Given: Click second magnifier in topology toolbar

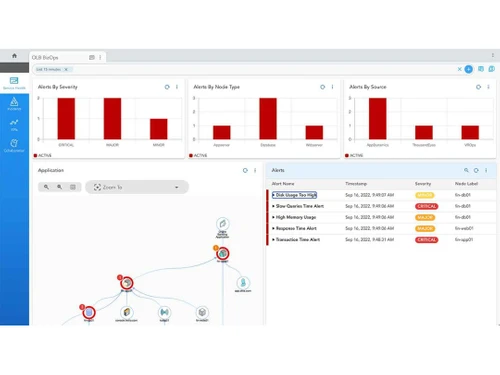Looking at the screenshot, I should coord(59,187).
